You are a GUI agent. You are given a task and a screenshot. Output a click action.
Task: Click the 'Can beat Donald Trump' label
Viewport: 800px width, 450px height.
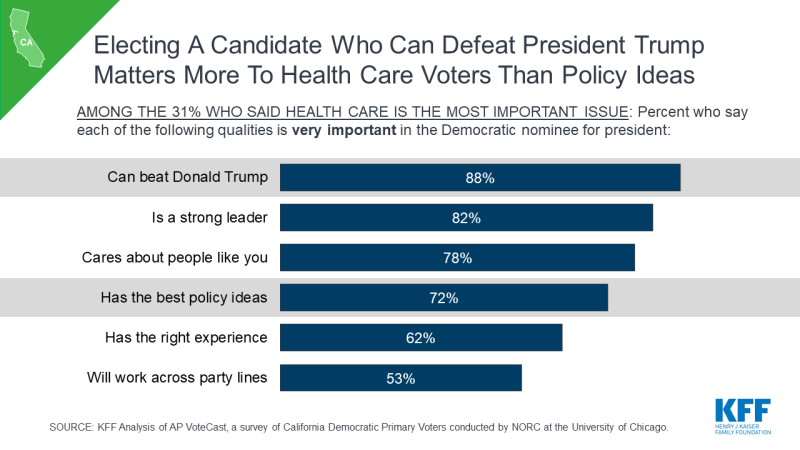tap(187, 177)
